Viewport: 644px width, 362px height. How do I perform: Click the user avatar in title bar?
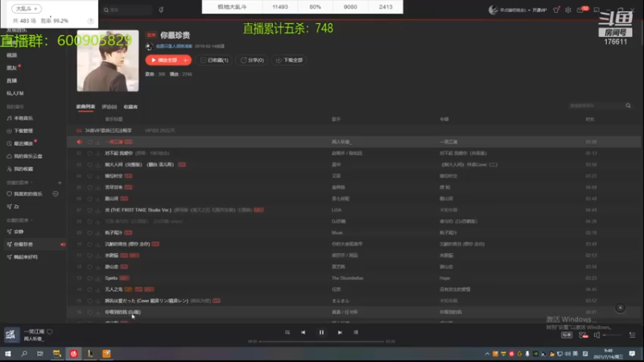click(493, 10)
